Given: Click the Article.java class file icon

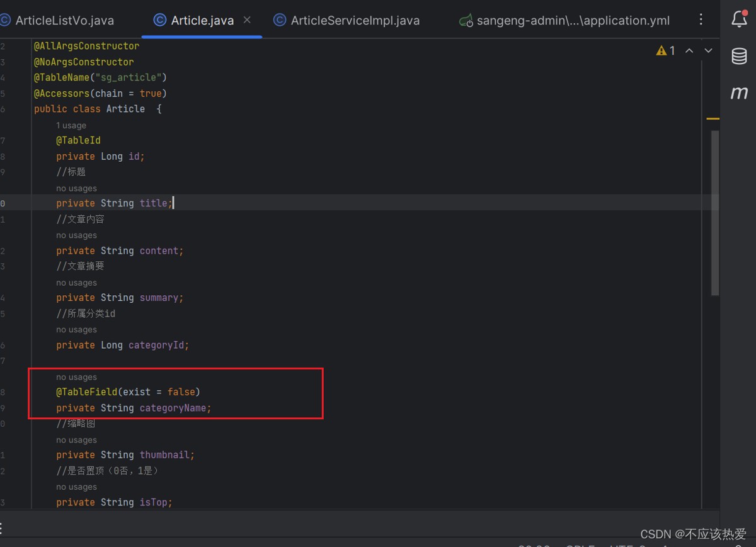Looking at the screenshot, I should click(160, 20).
